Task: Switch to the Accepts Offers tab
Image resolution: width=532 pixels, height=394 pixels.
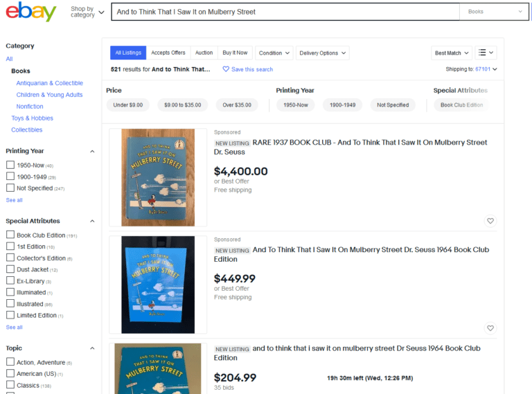Action: (168, 53)
